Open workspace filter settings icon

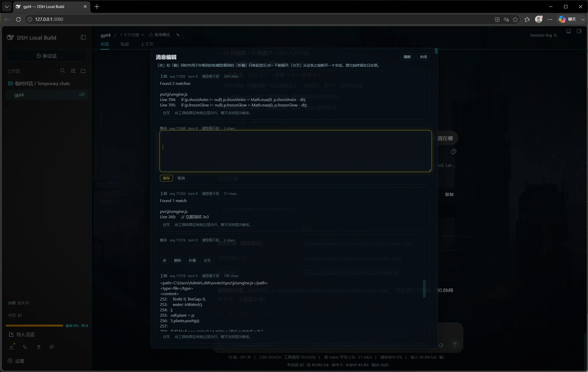click(x=73, y=71)
